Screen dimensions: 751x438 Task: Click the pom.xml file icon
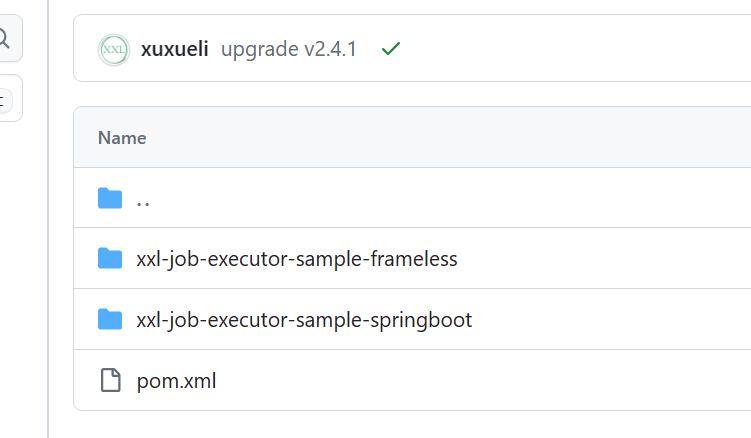pos(110,381)
